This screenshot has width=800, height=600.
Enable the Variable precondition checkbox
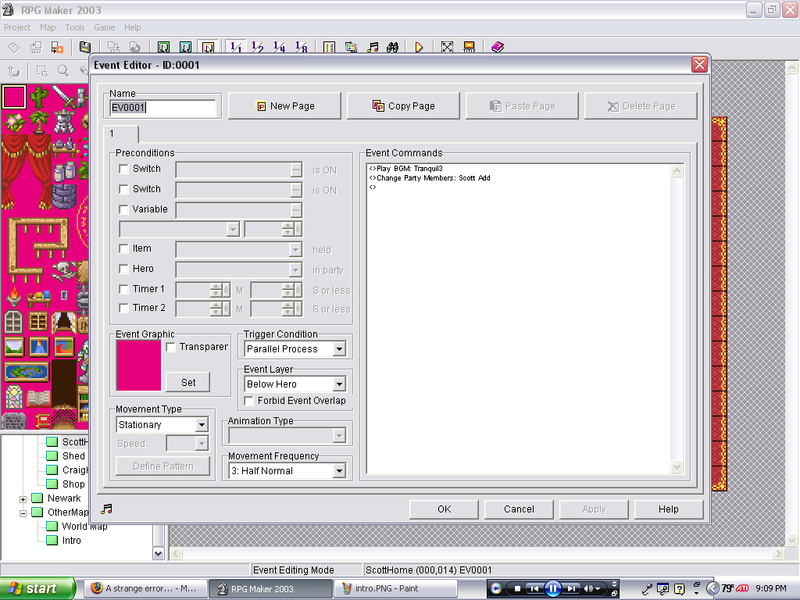pyautogui.click(x=123, y=210)
